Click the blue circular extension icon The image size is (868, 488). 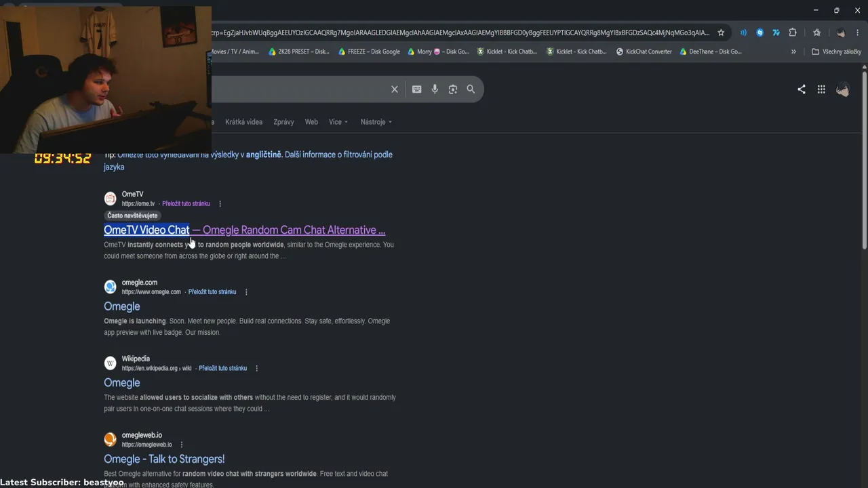[x=760, y=33]
